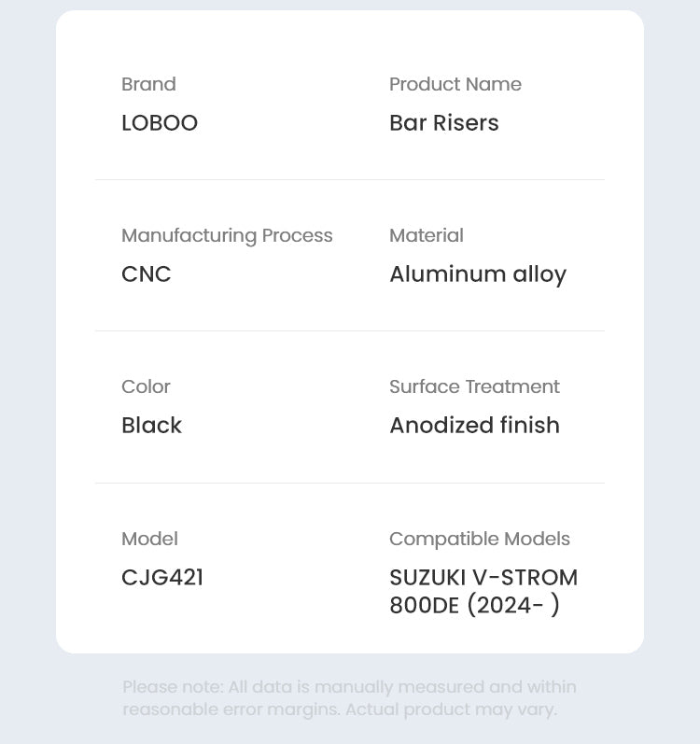Click the Material label
The height and width of the screenshot is (744, 700).
(427, 235)
